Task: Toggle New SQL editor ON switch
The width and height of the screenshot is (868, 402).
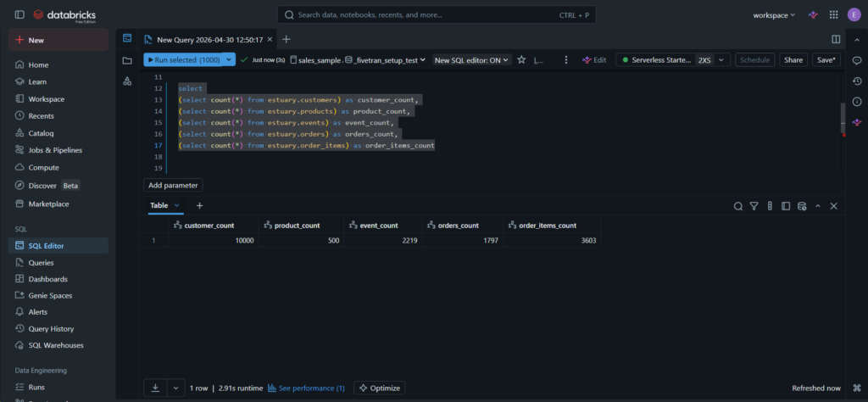Action: click(x=472, y=60)
